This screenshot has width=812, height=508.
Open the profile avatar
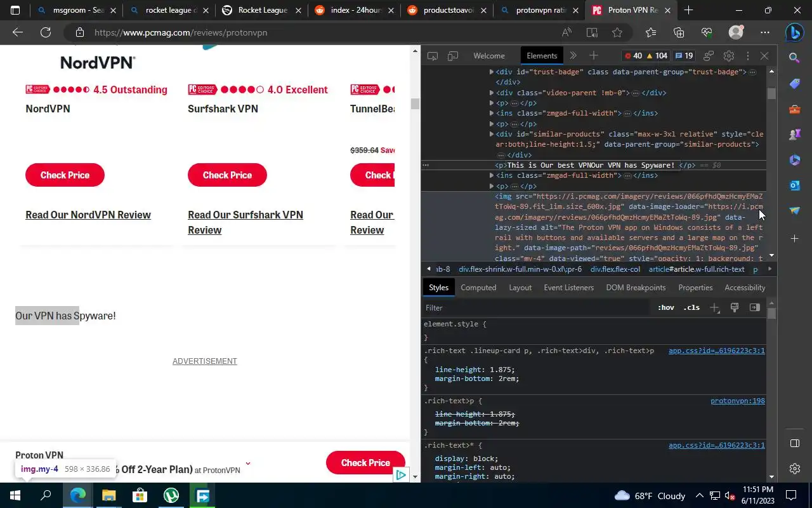736,32
